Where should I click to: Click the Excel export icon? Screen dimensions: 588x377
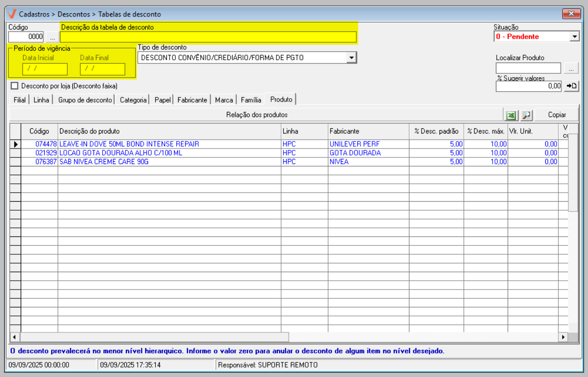click(510, 115)
